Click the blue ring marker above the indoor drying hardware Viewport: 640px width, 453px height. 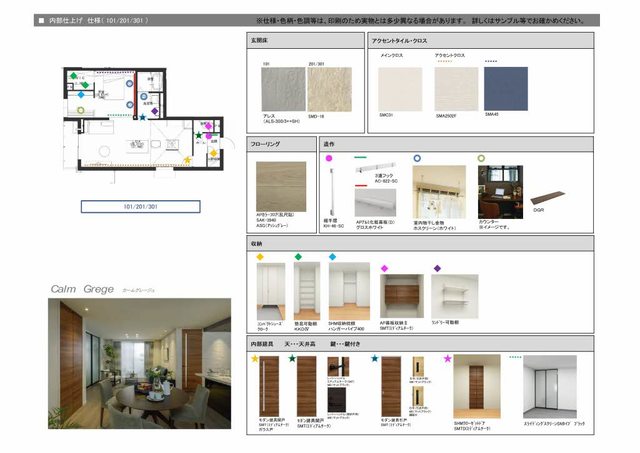coord(417,158)
